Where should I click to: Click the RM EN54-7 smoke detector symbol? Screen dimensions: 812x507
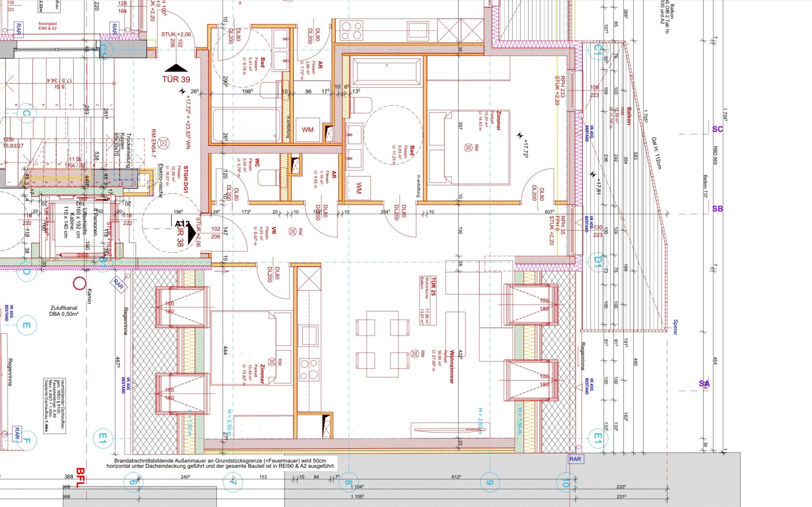point(163,143)
